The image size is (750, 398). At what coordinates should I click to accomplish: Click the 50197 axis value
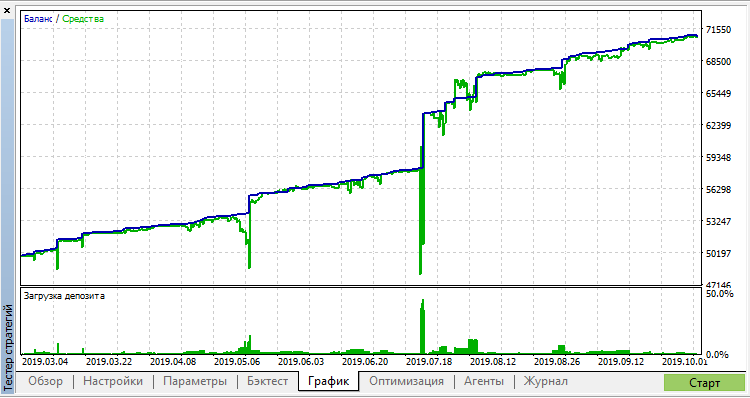coord(718,254)
